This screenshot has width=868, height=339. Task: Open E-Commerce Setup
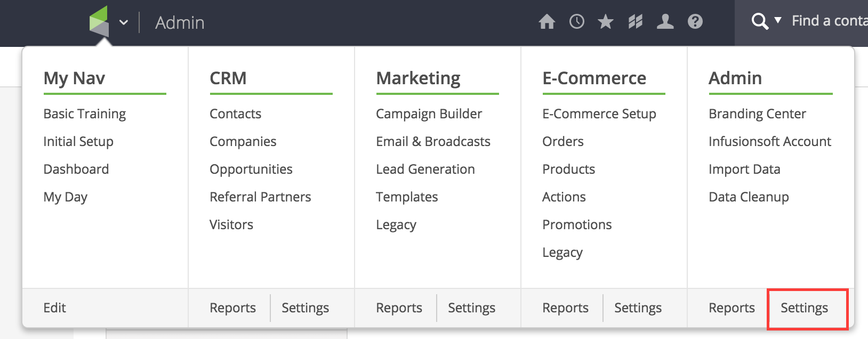click(599, 114)
